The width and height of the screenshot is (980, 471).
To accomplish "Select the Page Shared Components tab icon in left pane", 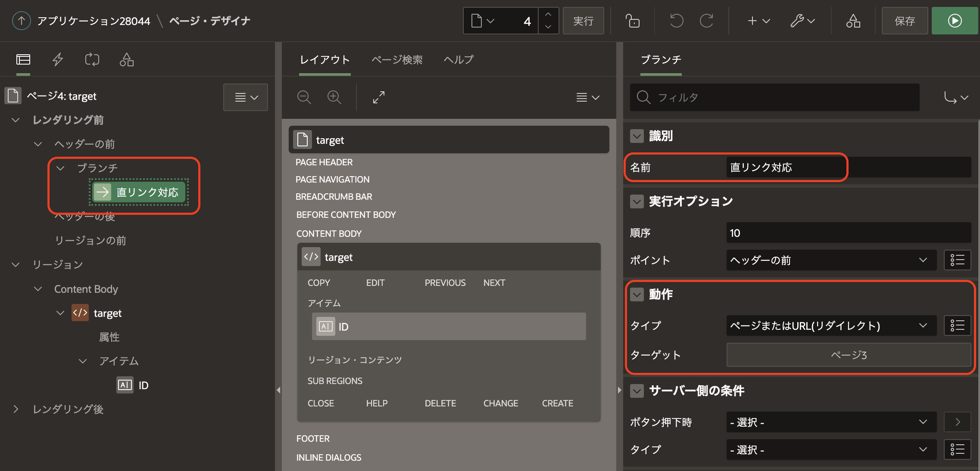I will 127,59.
